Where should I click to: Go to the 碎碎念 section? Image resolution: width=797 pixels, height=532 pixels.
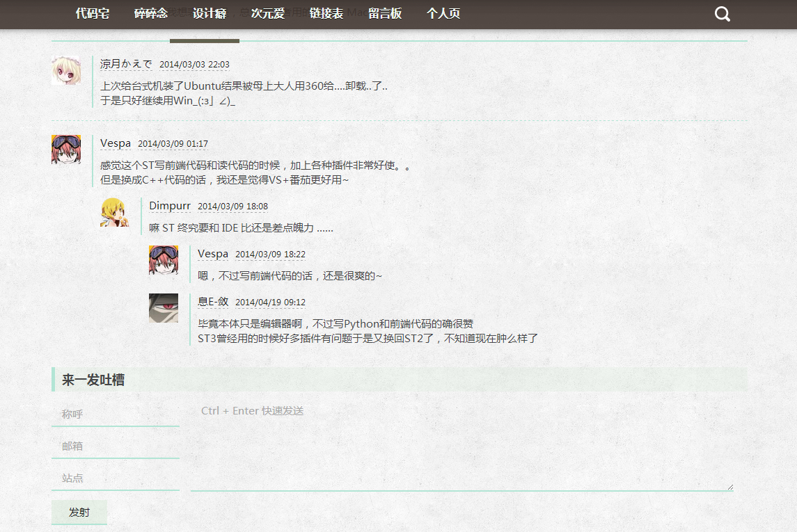coord(151,14)
